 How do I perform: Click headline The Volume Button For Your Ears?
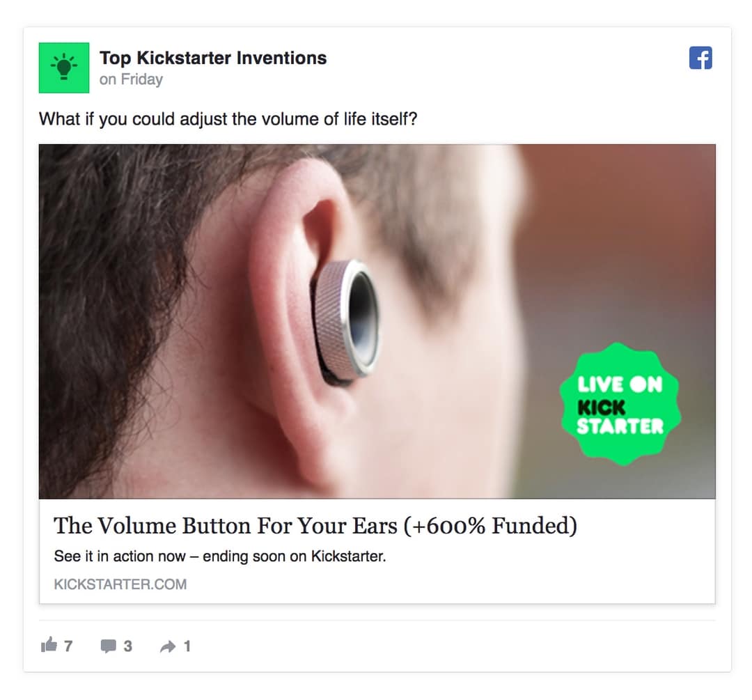[x=226, y=525]
